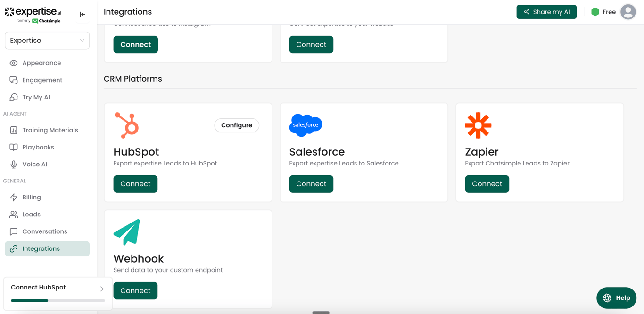The image size is (644, 314).
Task: Click the Salesforce cloud logo
Action: pyautogui.click(x=305, y=125)
